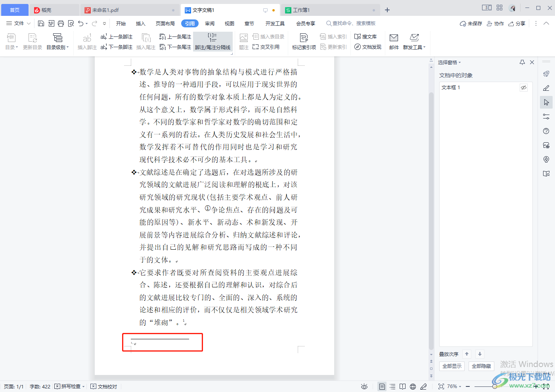
Task: Click the rocket icon in right sidebar
Action: pyautogui.click(x=546, y=74)
